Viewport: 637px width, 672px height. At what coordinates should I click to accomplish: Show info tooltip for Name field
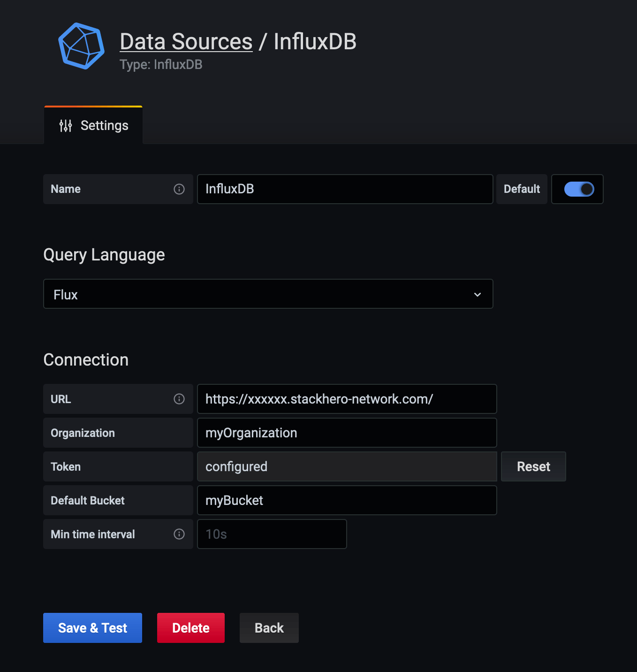pos(179,189)
